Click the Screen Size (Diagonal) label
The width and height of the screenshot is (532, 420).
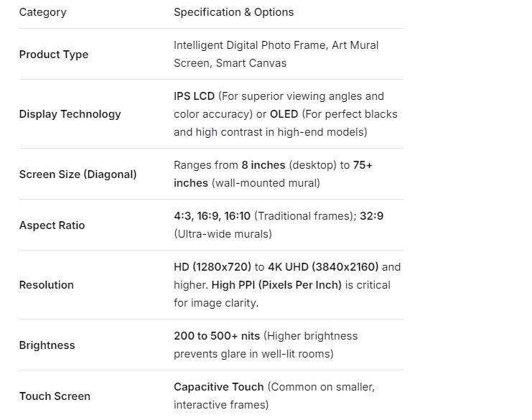pos(78,174)
